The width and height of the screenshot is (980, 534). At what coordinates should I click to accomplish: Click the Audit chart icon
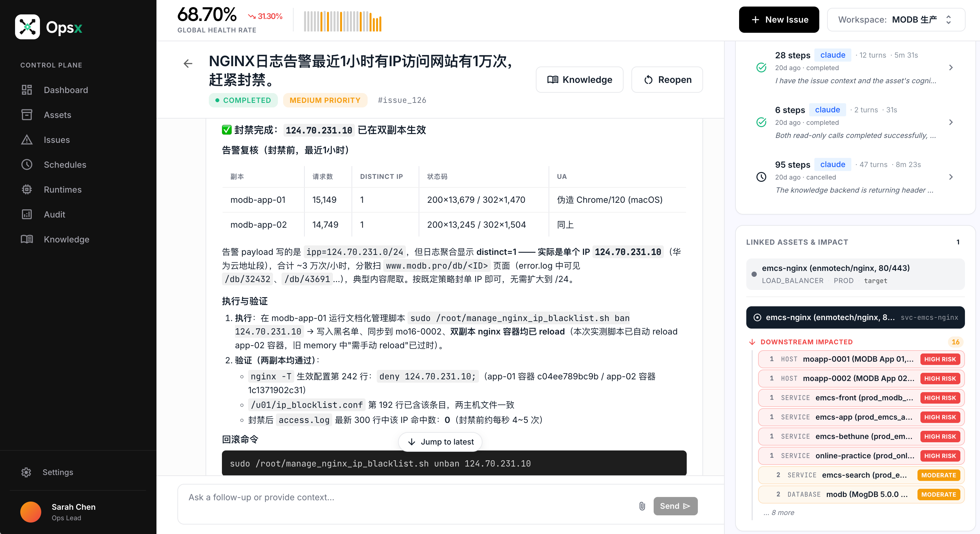click(x=27, y=215)
